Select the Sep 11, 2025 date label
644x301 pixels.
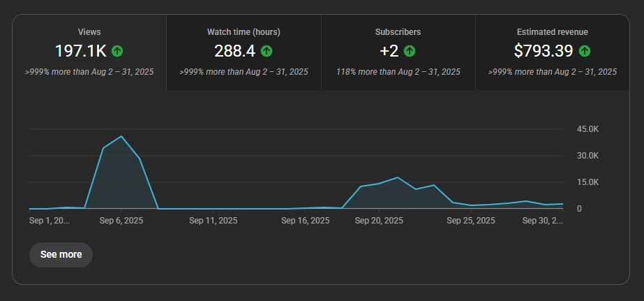pos(214,221)
